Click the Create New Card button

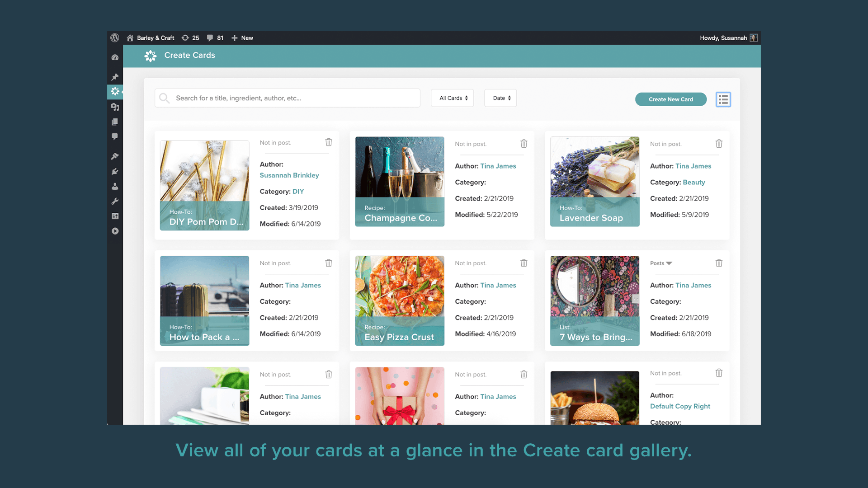(670, 99)
